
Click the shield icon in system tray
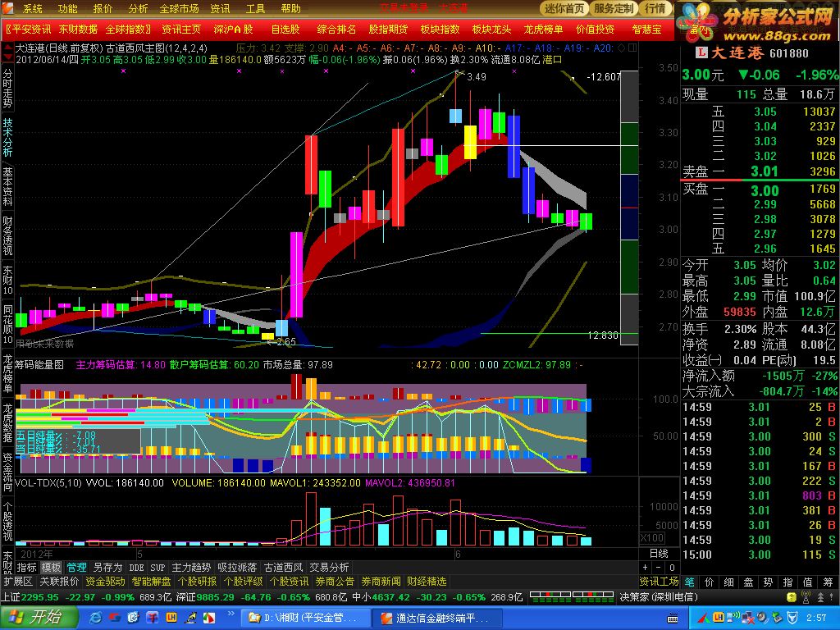click(x=792, y=618)
